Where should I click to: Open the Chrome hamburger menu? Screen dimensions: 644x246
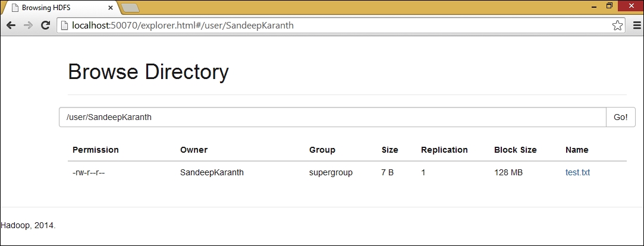(637, 26)
